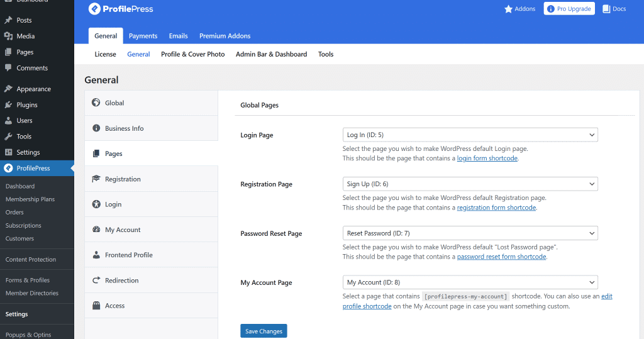644x339 pixels.
Task: Select the blue General sub-tab
Action: pos(138,54)
